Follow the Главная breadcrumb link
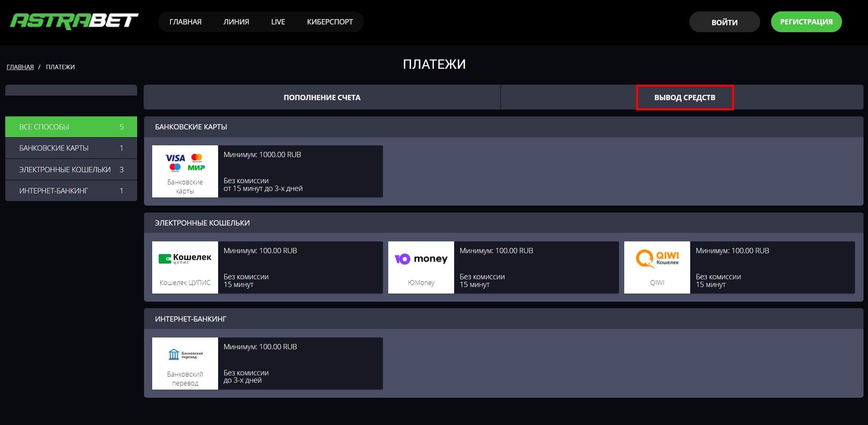 20,67
